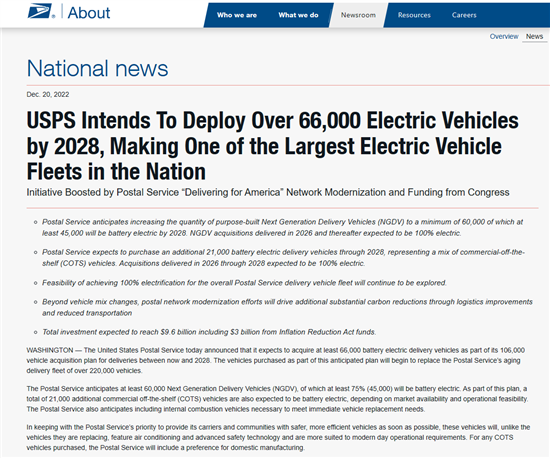Click the National news heading
This screenshot has height=458, width=550.
(98, 68)
